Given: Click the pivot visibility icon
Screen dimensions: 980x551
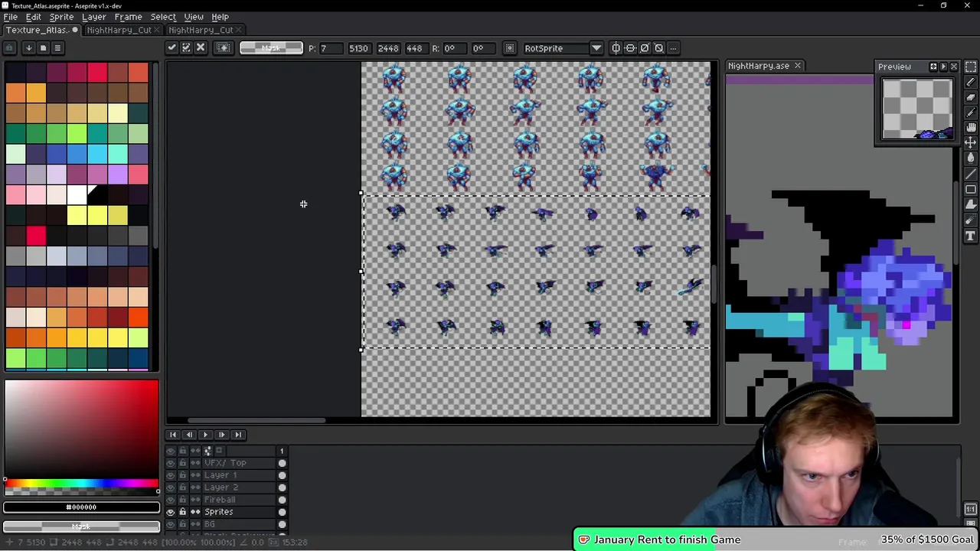Looking at the screenshot, I should [509, 48].
